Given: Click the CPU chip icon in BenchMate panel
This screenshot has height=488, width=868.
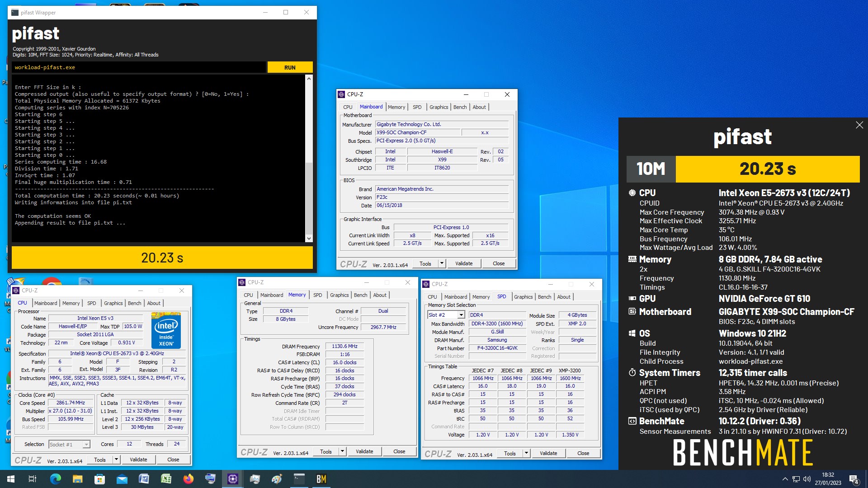Looking at the screenshot, I should click(x=632, y=193).
